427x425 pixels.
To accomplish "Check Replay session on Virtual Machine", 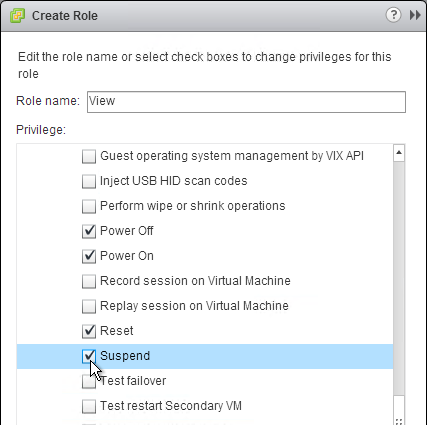I will (89, 306).
